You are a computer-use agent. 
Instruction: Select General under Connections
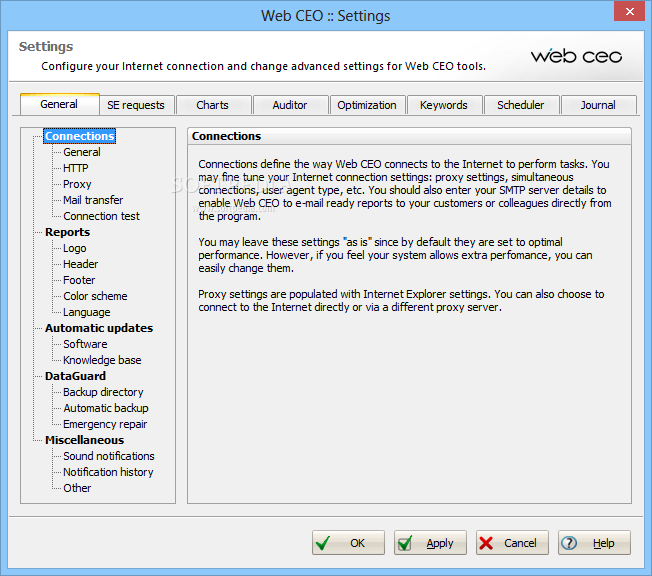82,152
